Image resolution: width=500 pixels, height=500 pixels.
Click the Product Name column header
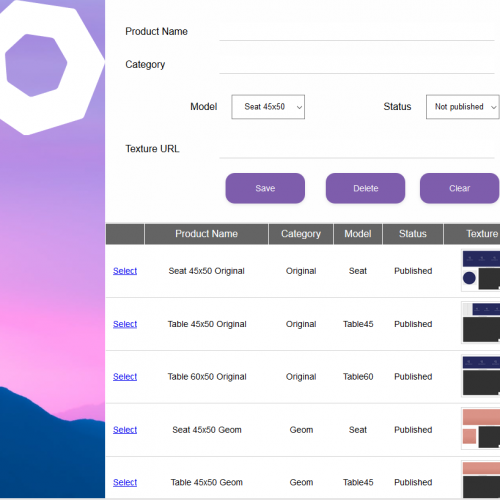206,234
